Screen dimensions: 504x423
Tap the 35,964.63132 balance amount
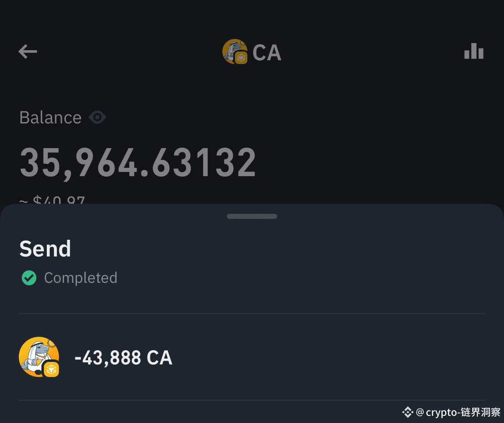138,162
